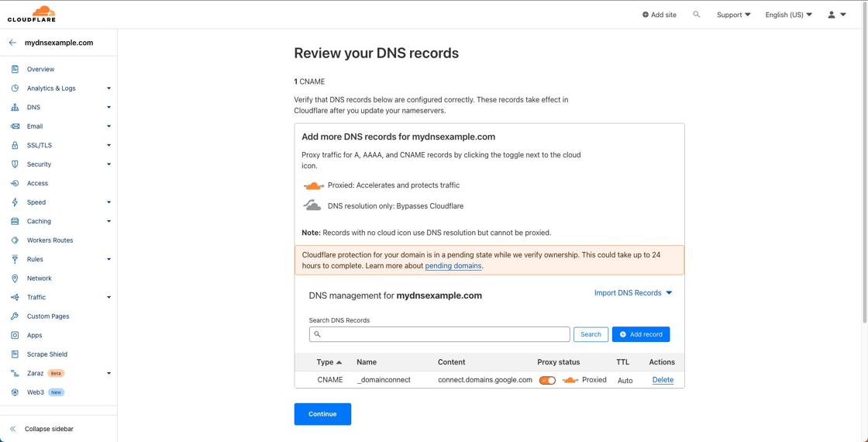Click the Zaraz icon in sidebar
The width and height of the screenshot is (868, 442).
(15, 373)
